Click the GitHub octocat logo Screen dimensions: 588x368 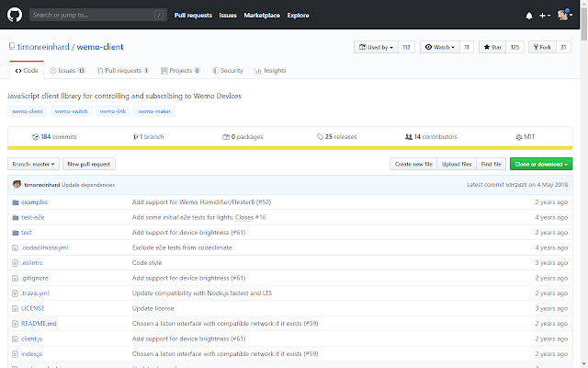point(16,15)
